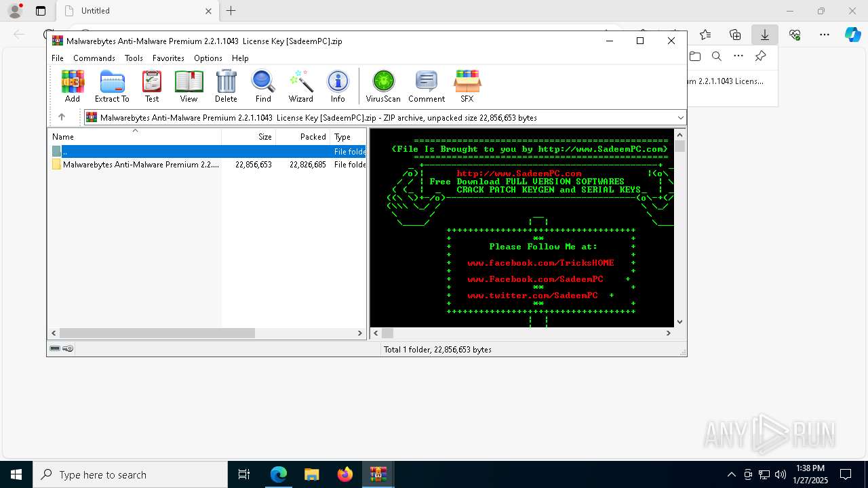868x488 pixels.
Task: Click comment pane vertical scrollbar down arrow
Action: pyautogui.click(x=680, y=322)
